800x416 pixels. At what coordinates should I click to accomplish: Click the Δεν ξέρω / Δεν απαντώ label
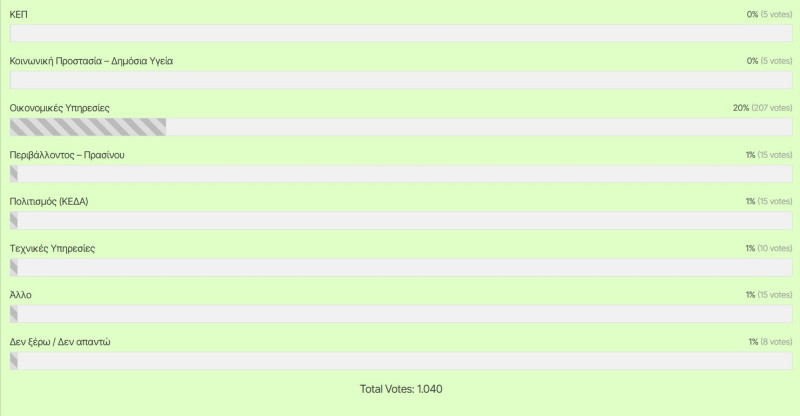pos(60,342)
